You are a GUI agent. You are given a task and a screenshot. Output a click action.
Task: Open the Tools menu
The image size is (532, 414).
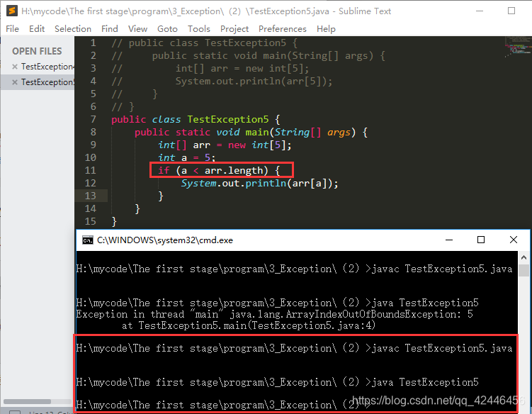point(199,29)
